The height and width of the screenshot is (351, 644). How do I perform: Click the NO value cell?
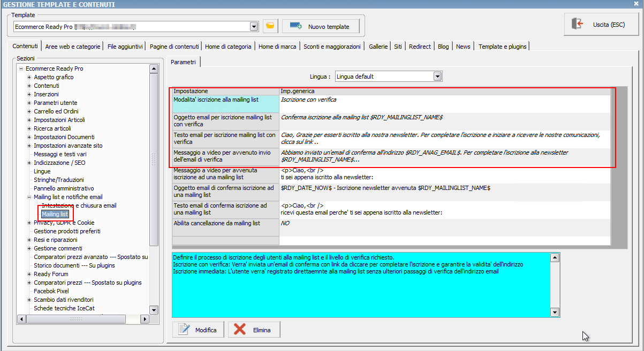pos(444,227)
